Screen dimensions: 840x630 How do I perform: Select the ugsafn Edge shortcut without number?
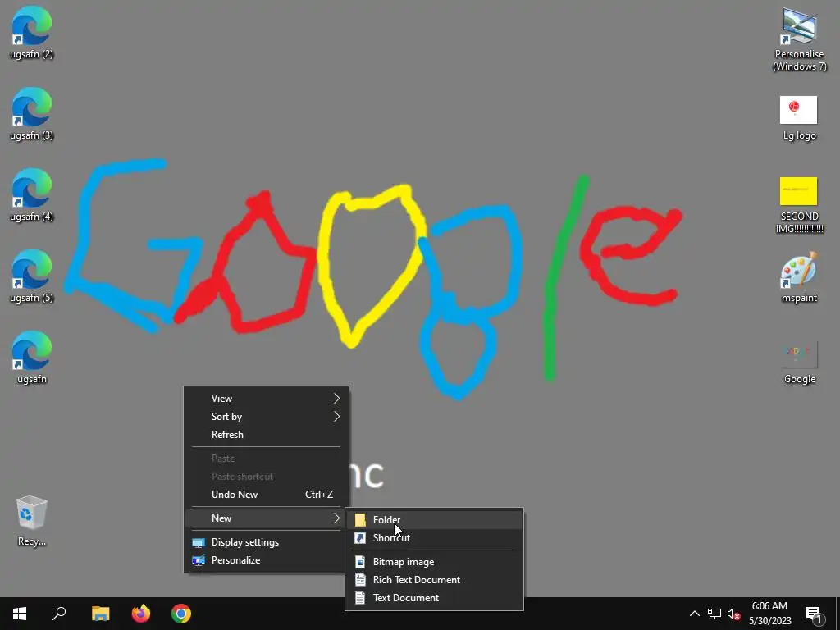(x=32, y=358)
